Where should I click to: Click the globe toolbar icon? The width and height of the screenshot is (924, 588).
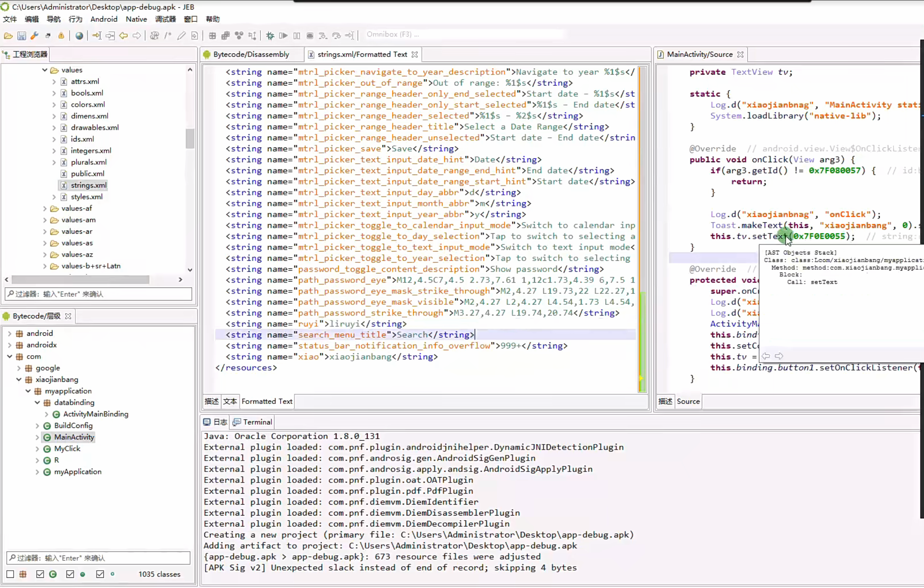(79, 36)
